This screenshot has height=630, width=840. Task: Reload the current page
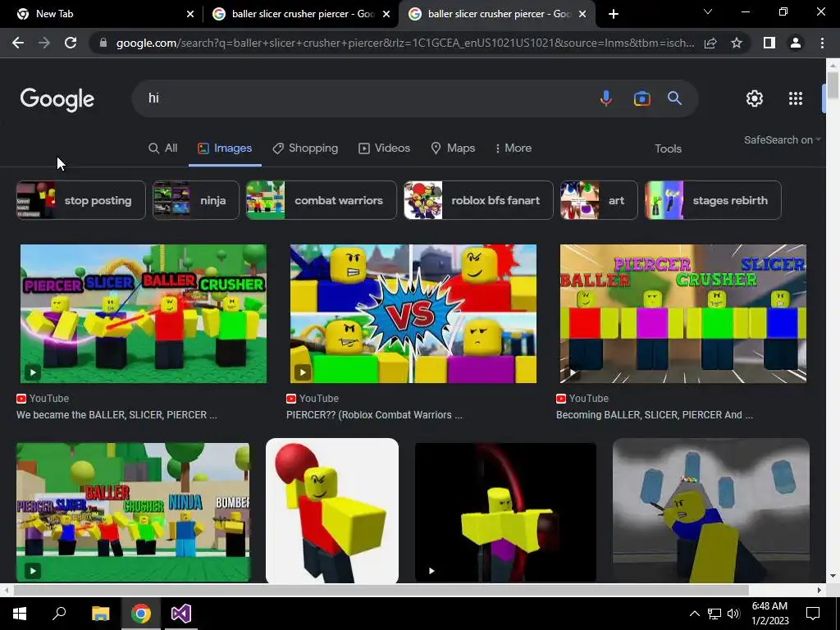tap(71, 43)
